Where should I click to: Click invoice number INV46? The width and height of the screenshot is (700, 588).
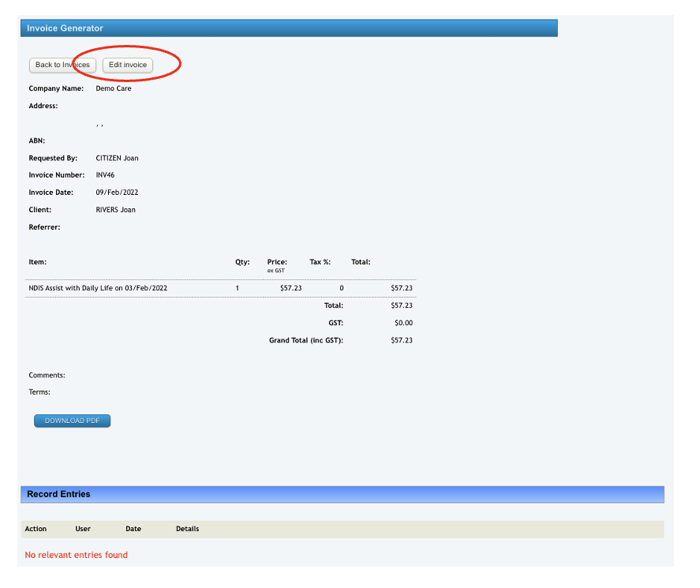pyautogui.click(x=105, y=175)
